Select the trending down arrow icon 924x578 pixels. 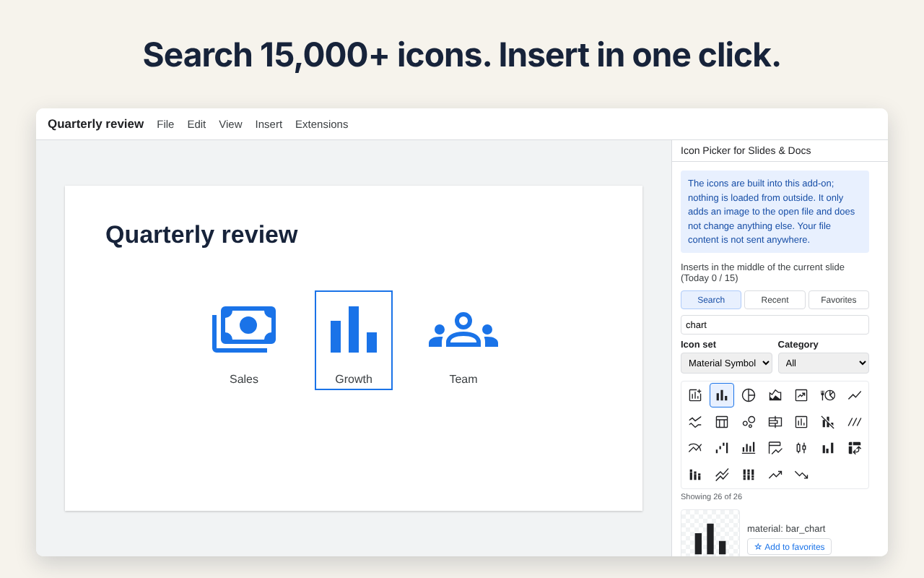pyautogui.click(x=801, y=475)
